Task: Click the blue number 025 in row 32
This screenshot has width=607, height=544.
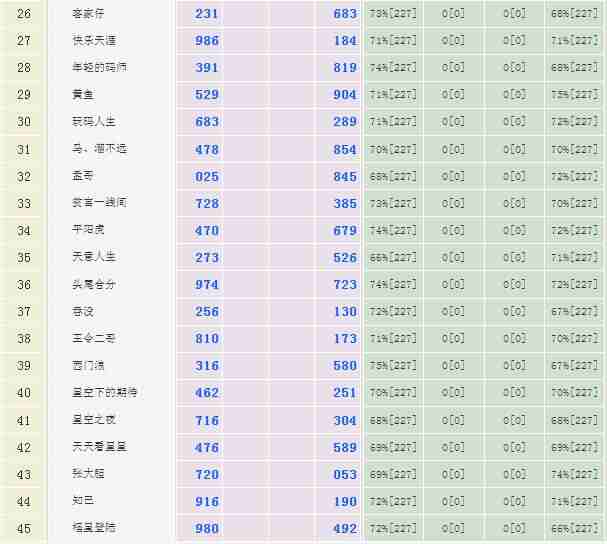Action: [x=207, y=177]
